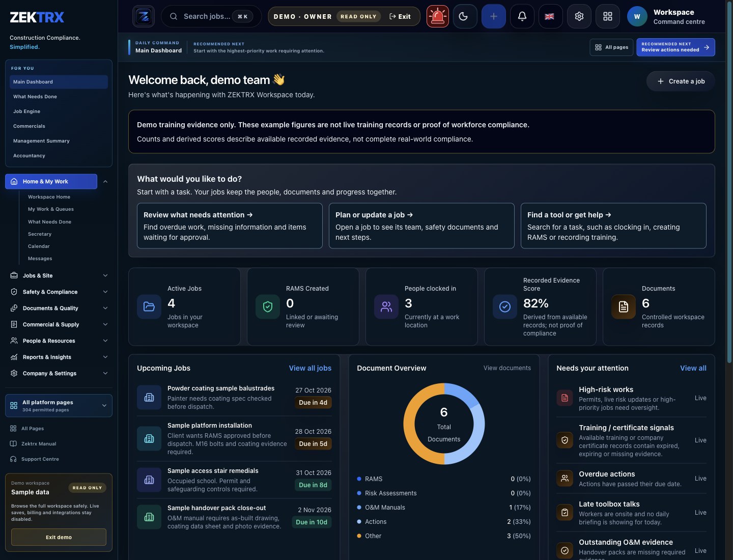
Task: Open Commercials menu item
Action: pyautogui.click(x=59, y=126)
